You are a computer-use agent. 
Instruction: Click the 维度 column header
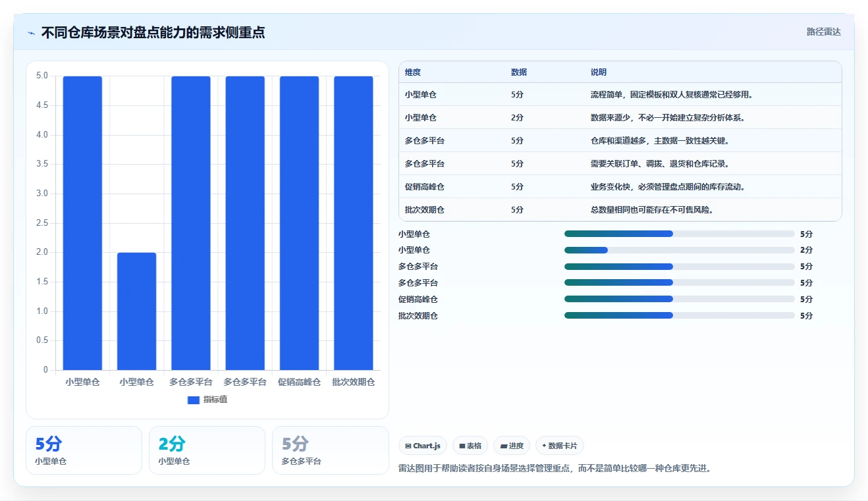coord(413,72)
